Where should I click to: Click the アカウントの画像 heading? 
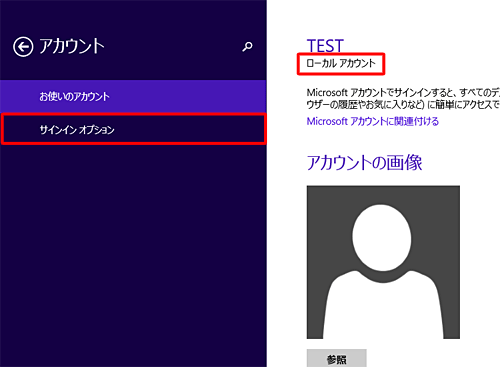tap(364, 163)
